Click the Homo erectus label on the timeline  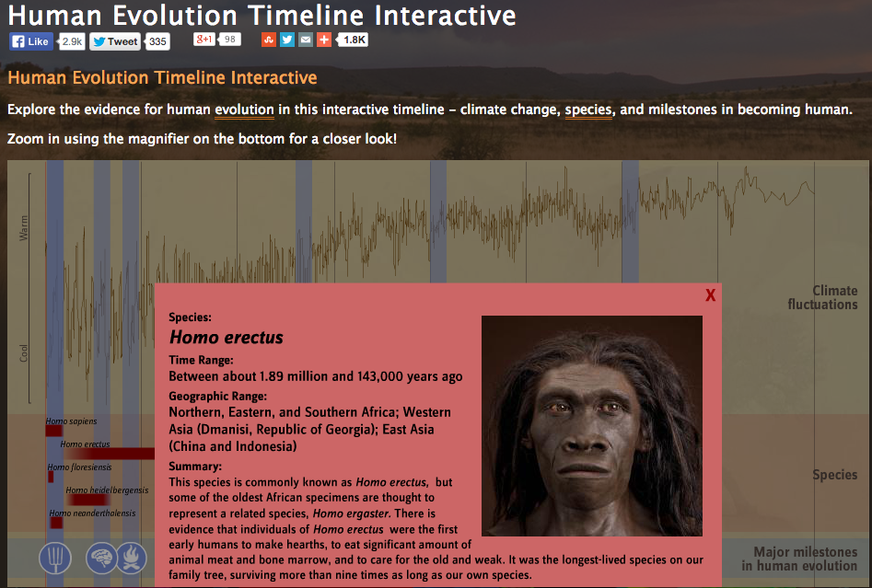point(85,444)
